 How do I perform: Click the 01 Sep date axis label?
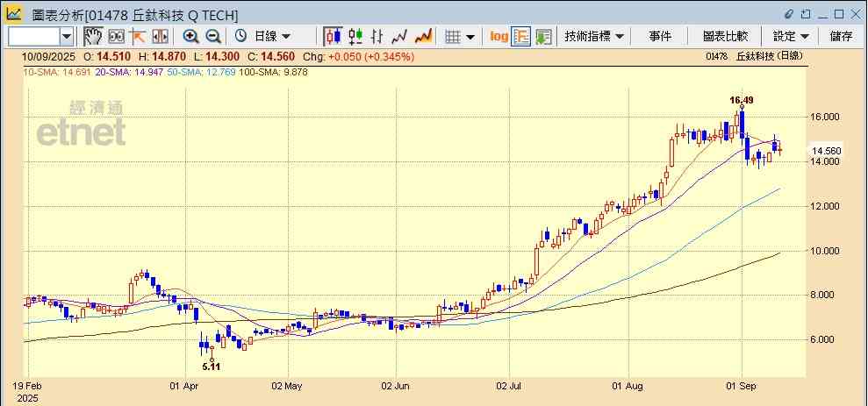742,386
